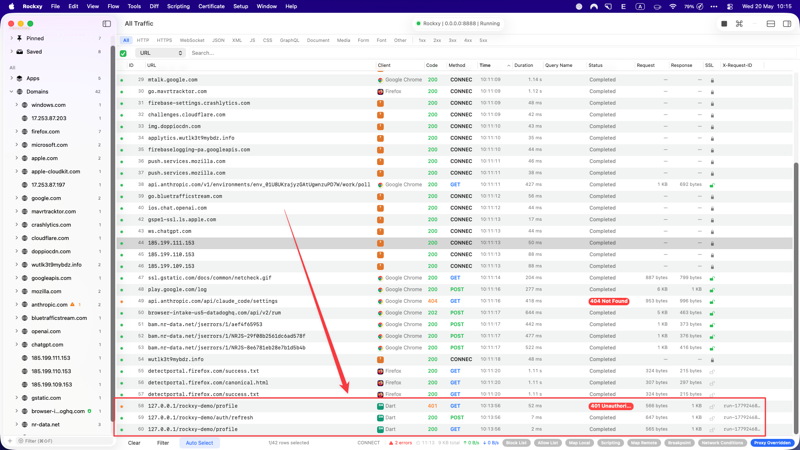The height and width of the screenshot is (450, 800).
Task: Toggle the Block List pill
Action: (516, 443)
